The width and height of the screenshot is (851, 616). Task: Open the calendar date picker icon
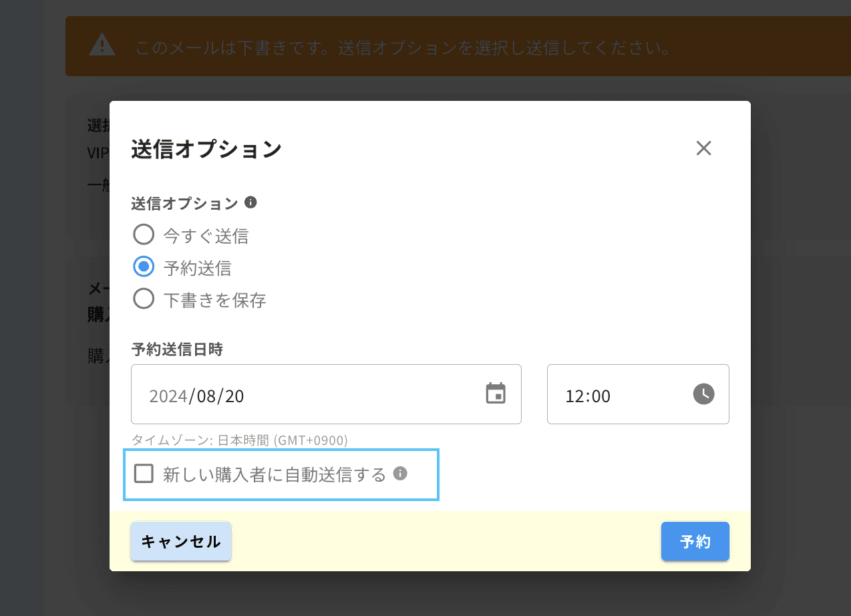pos(496,394)
